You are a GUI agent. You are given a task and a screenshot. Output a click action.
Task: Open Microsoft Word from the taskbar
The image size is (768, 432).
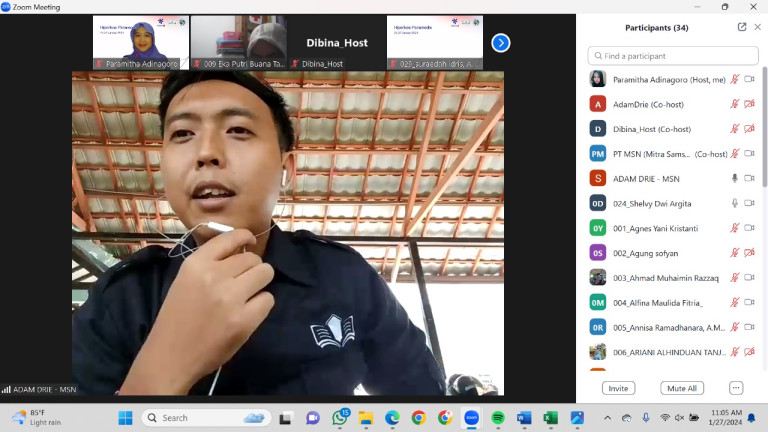click(x=524, y=417)
